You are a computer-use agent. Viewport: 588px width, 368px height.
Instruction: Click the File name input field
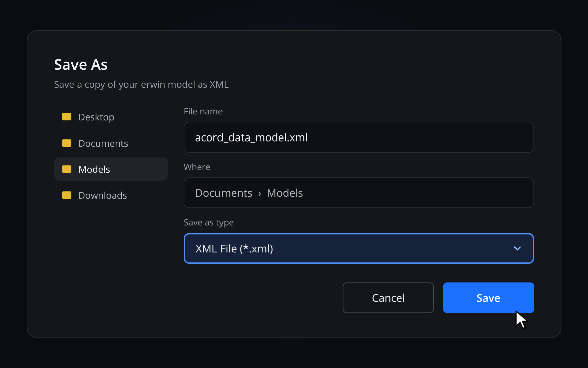click(359, 137)
